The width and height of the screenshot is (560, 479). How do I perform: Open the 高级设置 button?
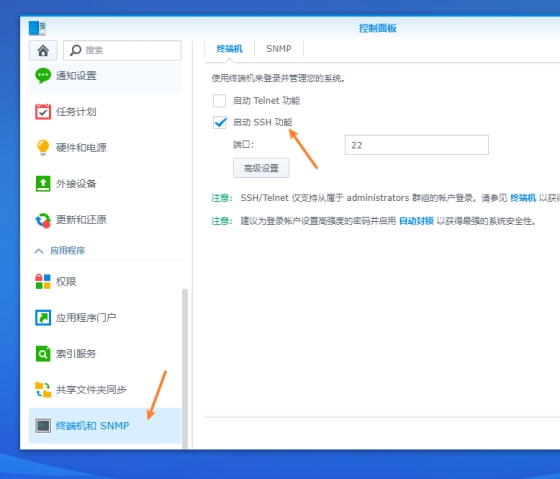click(x=261, y=168)
